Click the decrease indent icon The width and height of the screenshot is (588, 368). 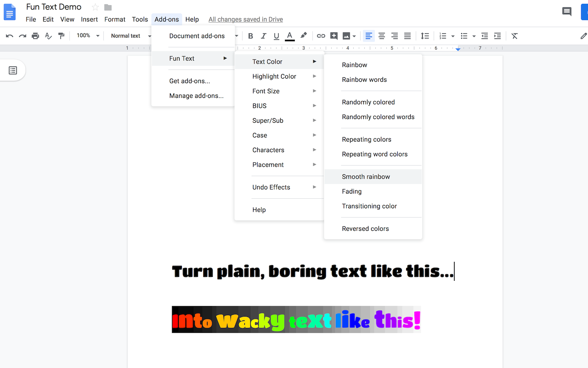click(x=484, y=36)
